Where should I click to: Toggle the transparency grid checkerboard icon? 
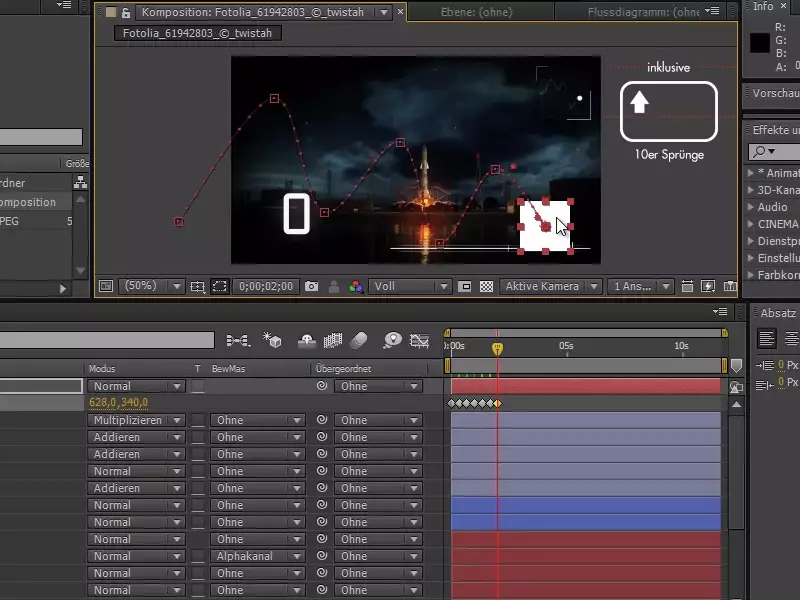point(486,286)
